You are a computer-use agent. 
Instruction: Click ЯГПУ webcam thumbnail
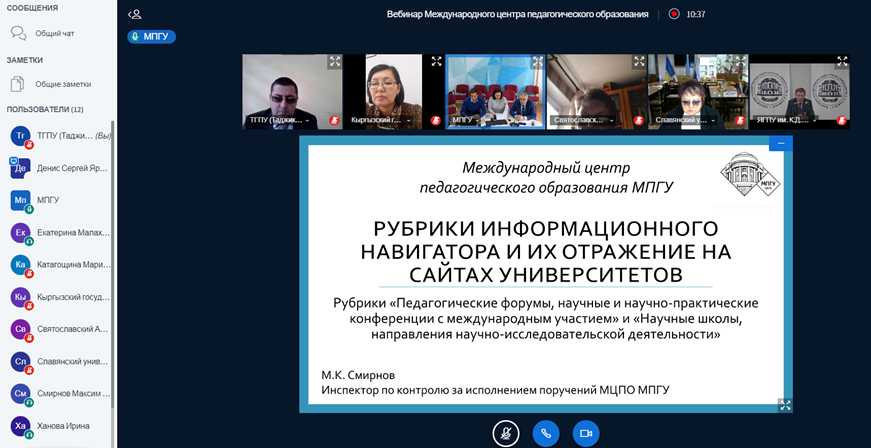click(x=800, y=92)
